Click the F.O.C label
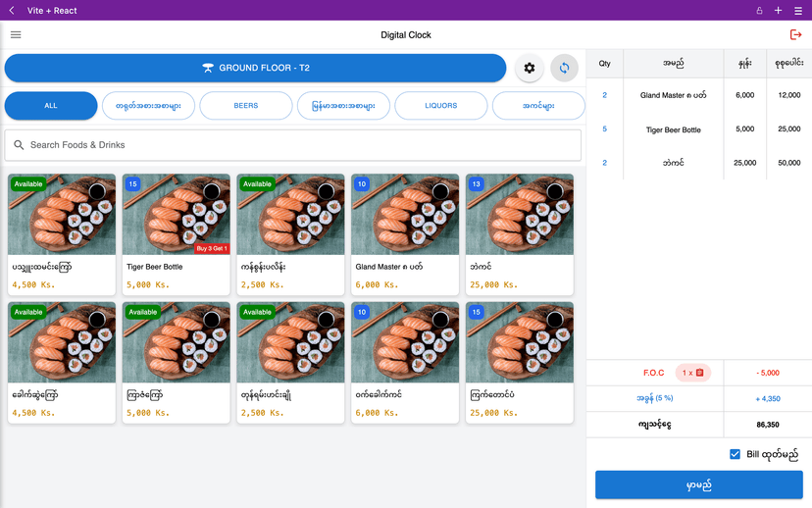This screenshot has height=508, width=812. point(653,373)
